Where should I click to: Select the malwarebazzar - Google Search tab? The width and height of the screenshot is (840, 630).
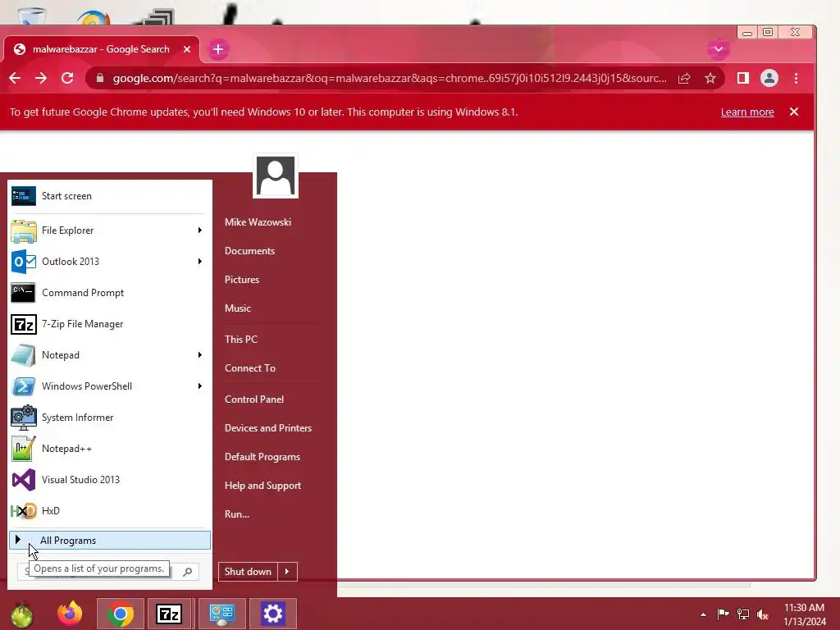pos(101,49)
